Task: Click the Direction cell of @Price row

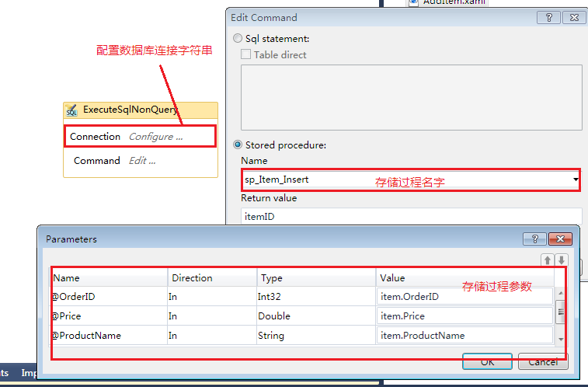Action: [x=212, y=316]
